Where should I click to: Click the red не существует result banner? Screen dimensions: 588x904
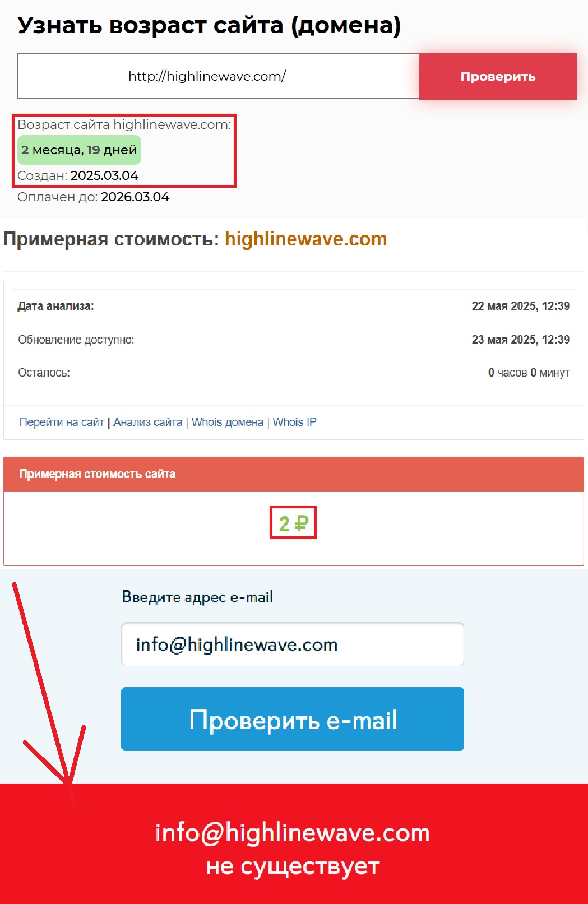point(294,844)
